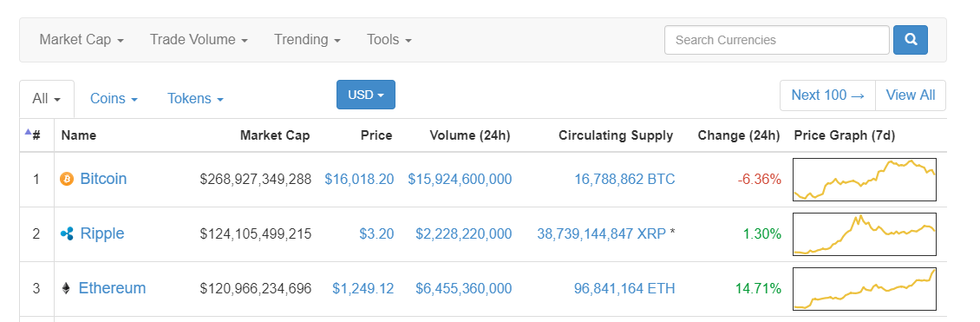This screenshot has height=322, width=980.
Task: Expand the Trade Volume dropdown menu
Action: (x=199, y=40)
